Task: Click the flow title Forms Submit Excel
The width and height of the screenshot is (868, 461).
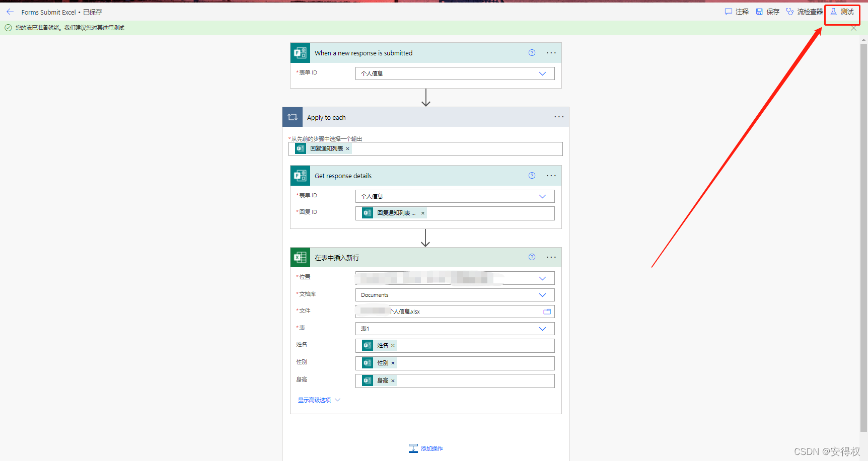Action: coord(48,12)
